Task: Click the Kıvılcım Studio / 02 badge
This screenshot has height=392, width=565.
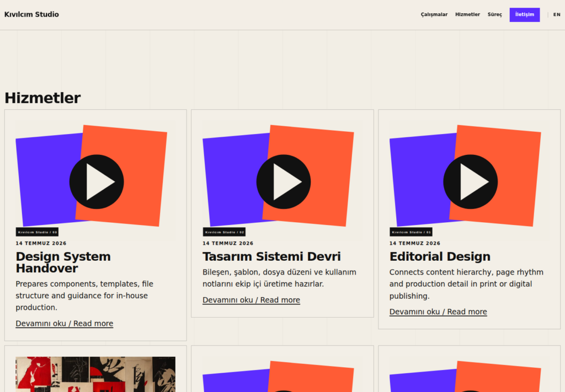Action: [224, 232]
